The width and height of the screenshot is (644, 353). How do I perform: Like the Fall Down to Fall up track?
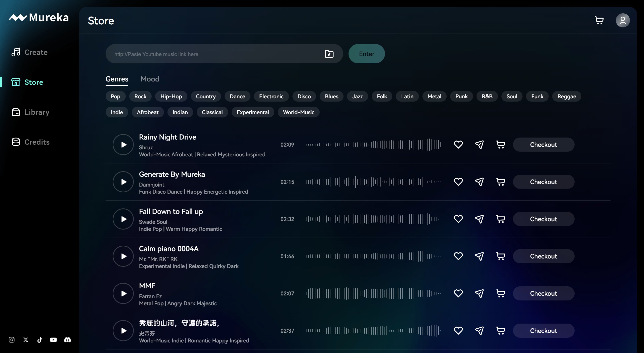tap(458, 219)
